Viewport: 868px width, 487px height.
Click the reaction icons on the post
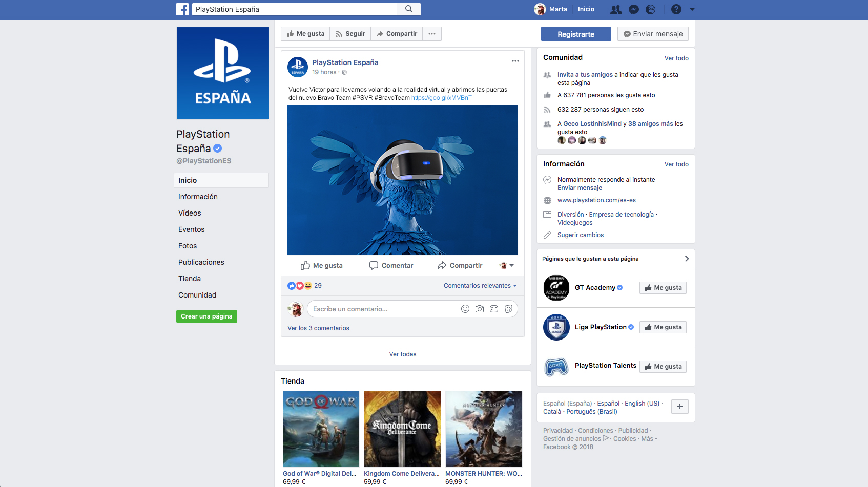[300, 286]
